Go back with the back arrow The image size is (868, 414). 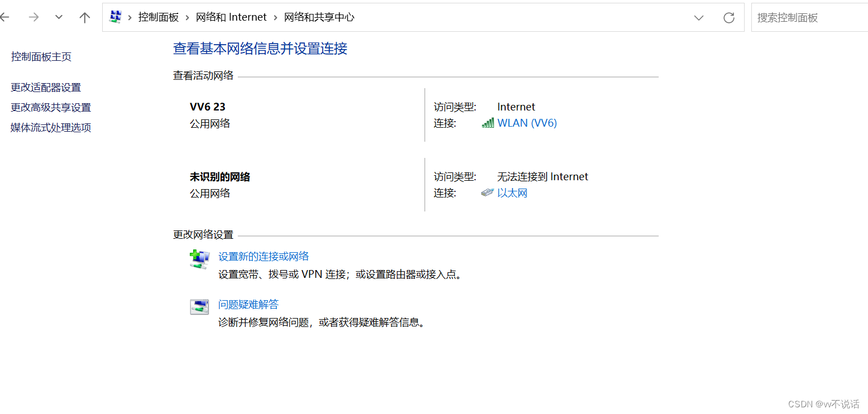point(4,17)
